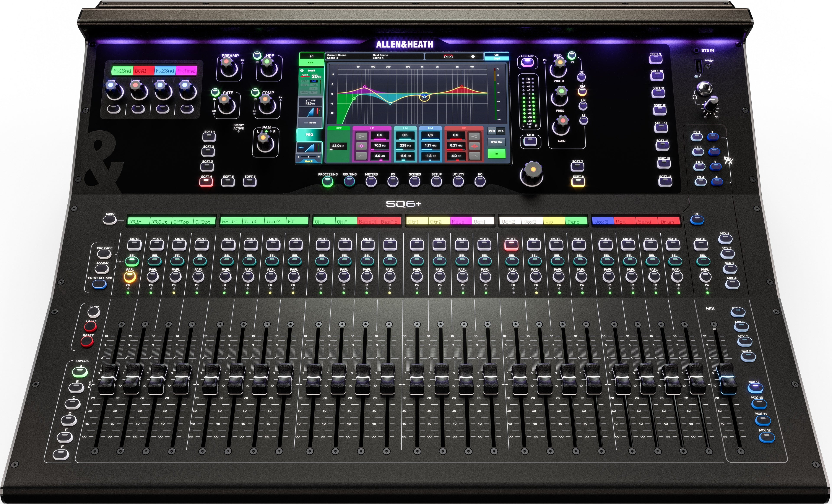The width and height of the screenshot is (832, 504).
Task: Switch to RTA tab on touchscreen
Action: point(500,131)
